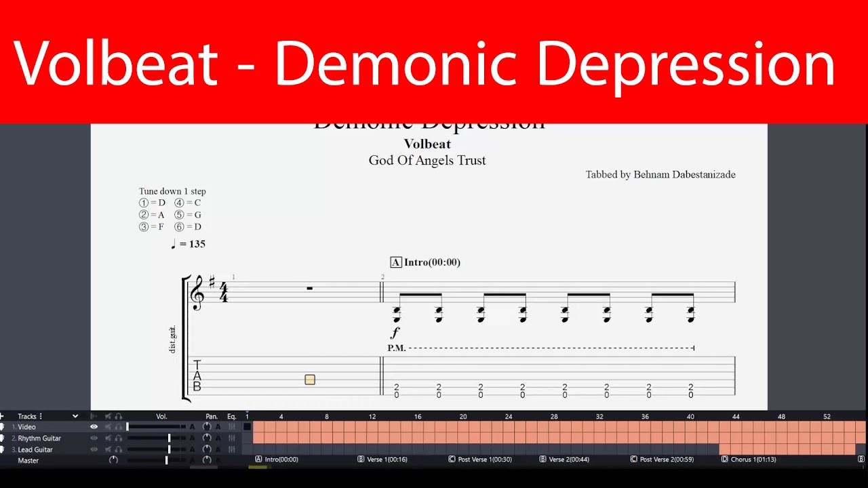Open equalizer for Lead Guitar track
868x488 pixels.
click(232, 449)
